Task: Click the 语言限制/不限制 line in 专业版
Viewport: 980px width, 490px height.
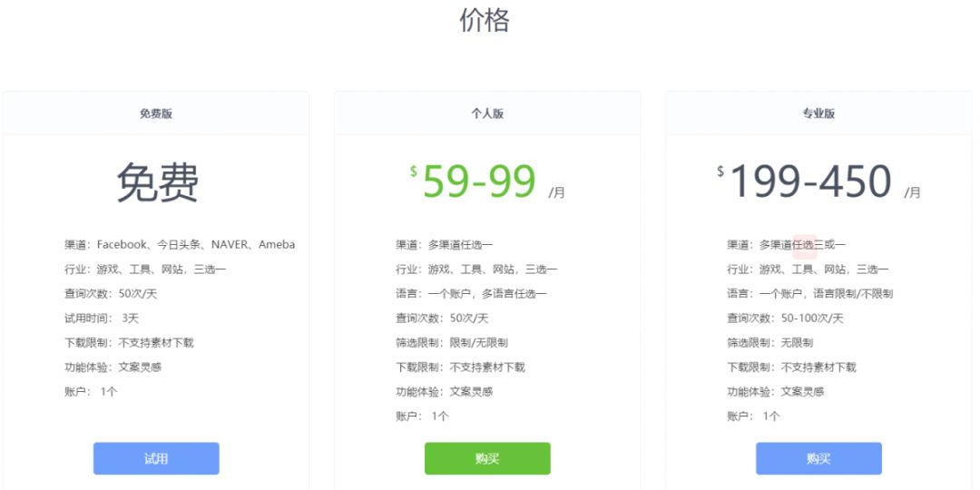Action: [809, 294]
